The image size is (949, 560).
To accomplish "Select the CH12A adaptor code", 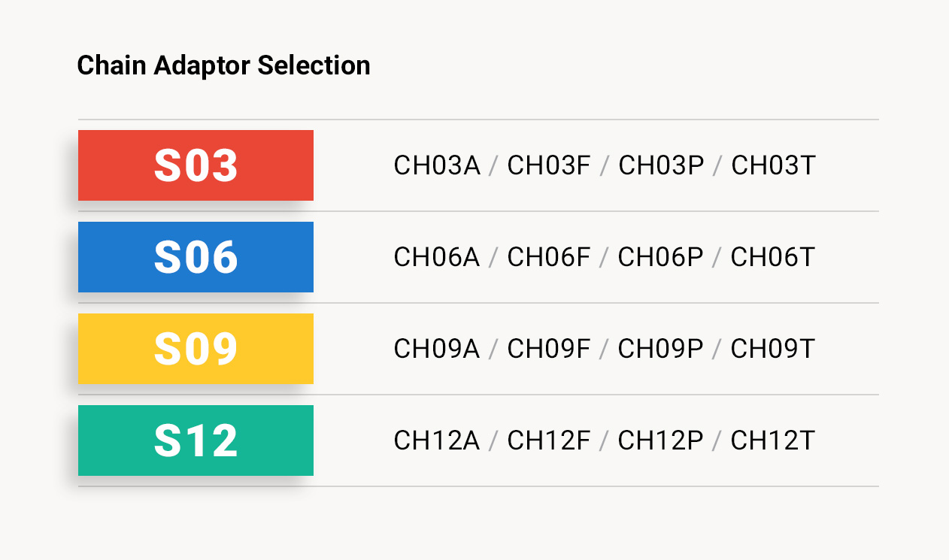I will [437, 440].
